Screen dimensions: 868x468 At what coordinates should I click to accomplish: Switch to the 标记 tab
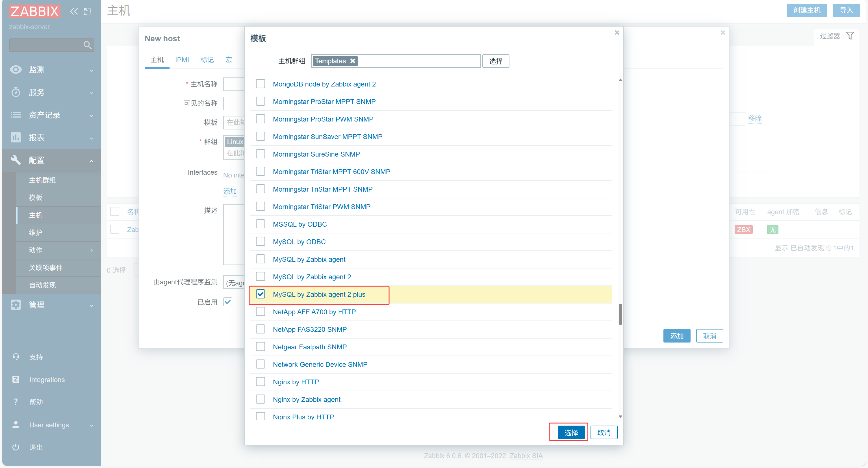[207, 60]
